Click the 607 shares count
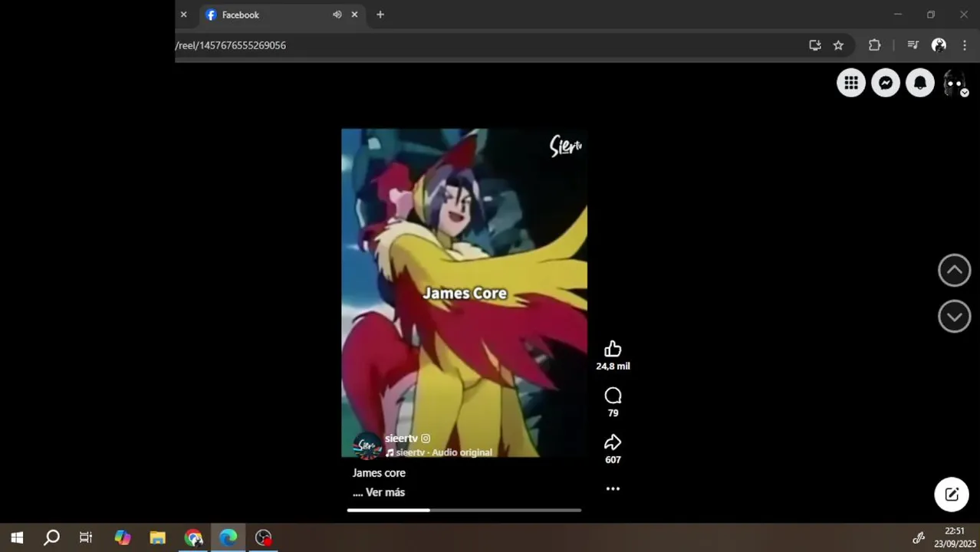Screen dimensions: 980x552 (613, 460)
